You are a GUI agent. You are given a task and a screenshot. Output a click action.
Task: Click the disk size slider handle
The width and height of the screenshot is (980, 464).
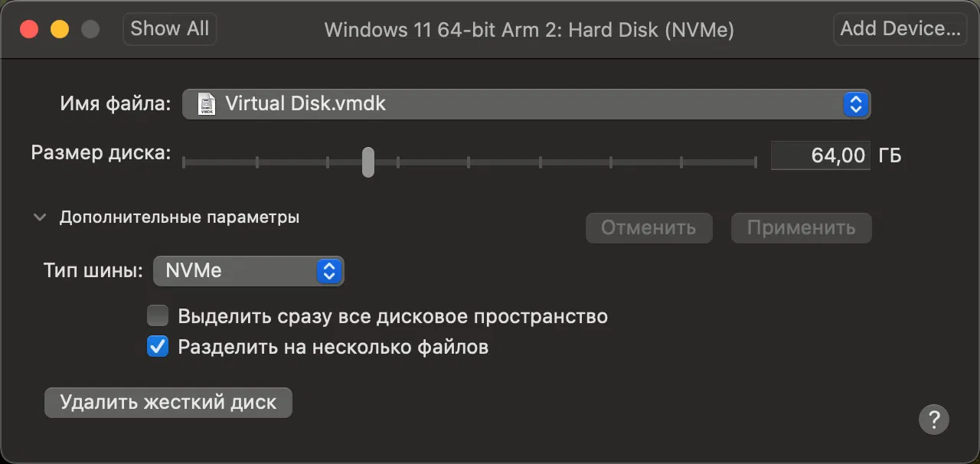pos(368,162)
